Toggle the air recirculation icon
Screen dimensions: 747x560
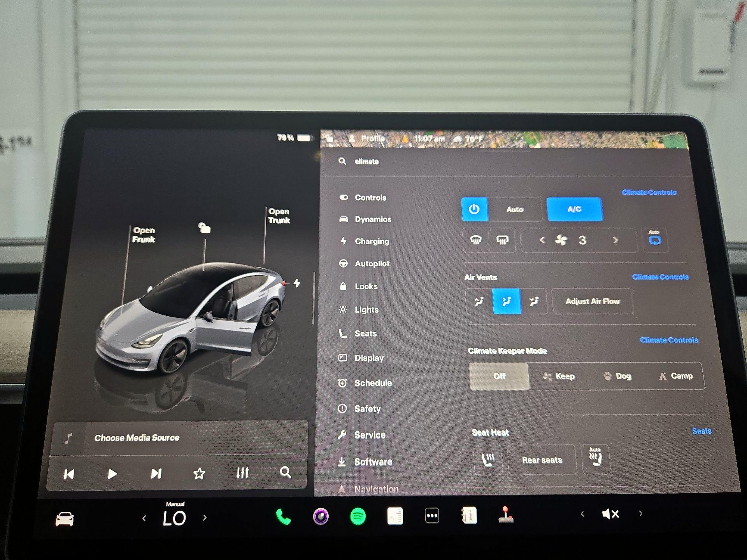pyautogui.click(x=655, y=240)
